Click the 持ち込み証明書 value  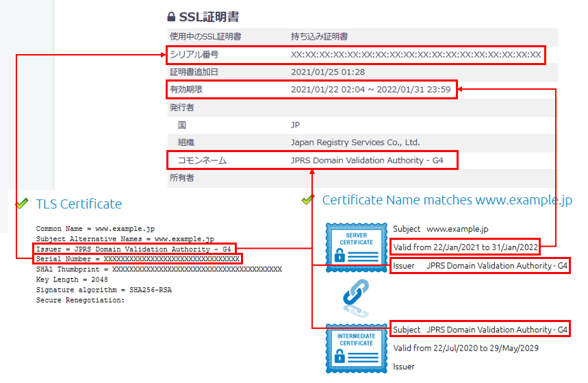point(319,36)
